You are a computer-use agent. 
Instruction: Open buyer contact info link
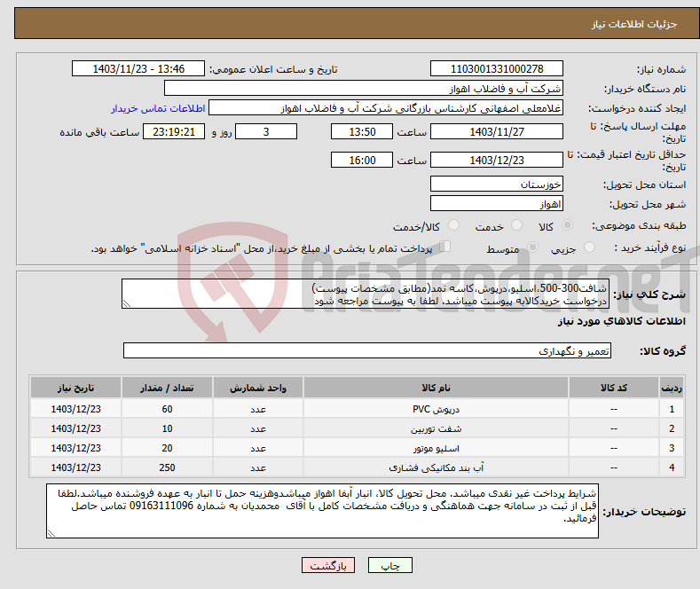[158, 108]
